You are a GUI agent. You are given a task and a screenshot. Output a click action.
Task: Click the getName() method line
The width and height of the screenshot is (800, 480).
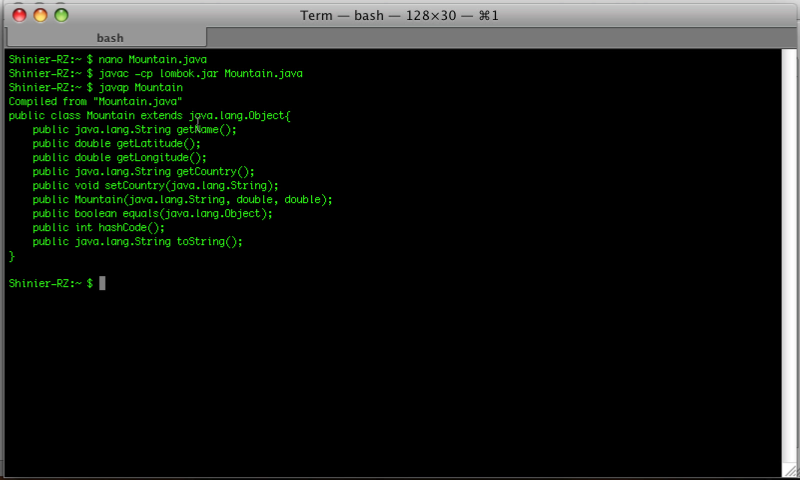[135, 130]
